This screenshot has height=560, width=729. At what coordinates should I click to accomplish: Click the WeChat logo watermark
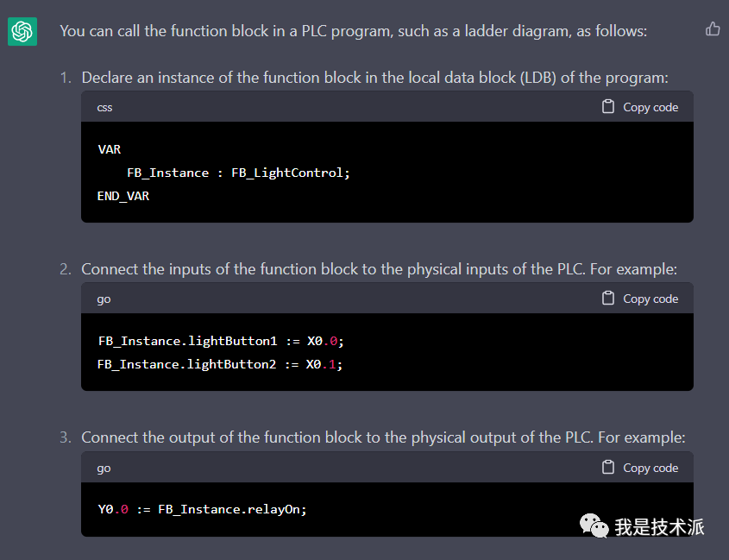click(x=593, y=525)
